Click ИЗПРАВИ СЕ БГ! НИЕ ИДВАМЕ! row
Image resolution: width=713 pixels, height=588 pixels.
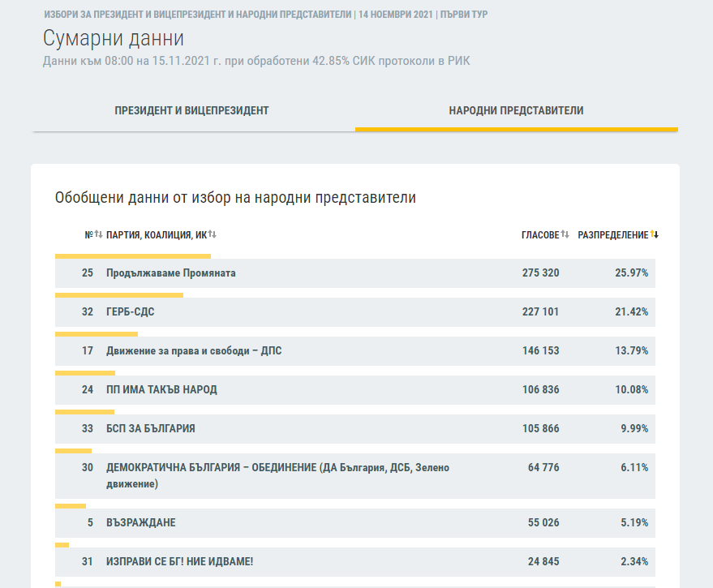point(185,562)
